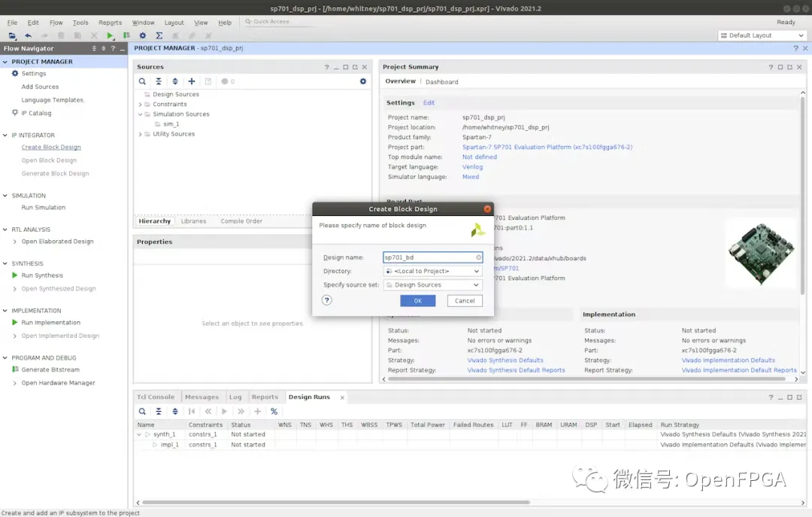The width and height of the screenshot is (812, 517).
Task: Click the Settings gear in Flow Navigator
Action: coord(15,74)
